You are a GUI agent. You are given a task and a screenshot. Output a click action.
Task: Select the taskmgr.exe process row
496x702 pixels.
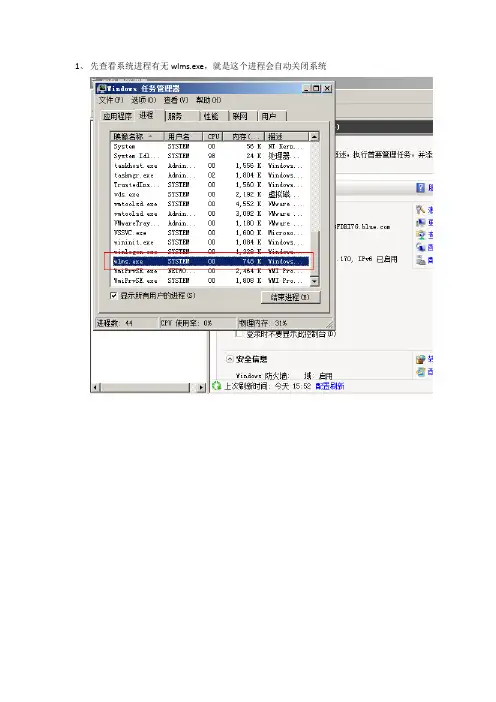[210, 175]
